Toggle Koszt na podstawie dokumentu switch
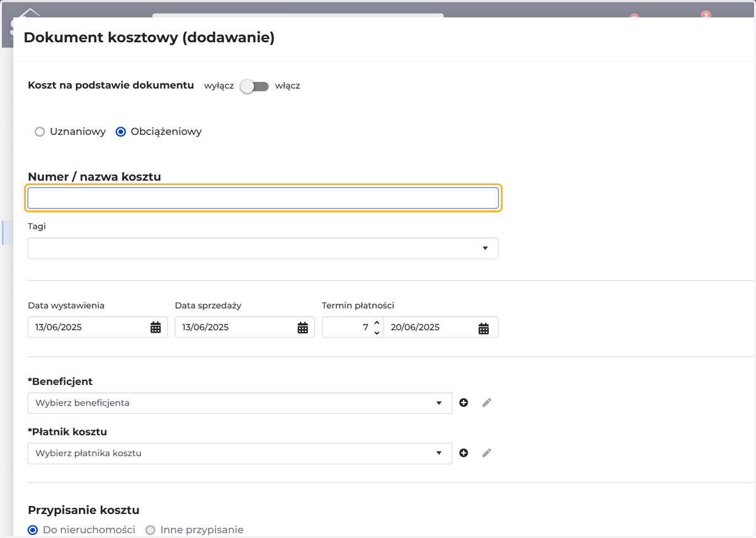Image resolution: width=756 pixels, height=538 pixels. [255, 86]
